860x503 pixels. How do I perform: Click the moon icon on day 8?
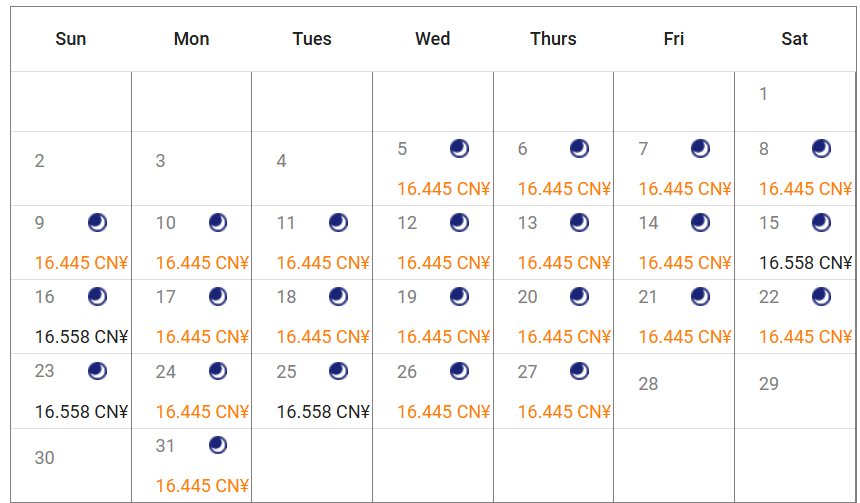tap(821, 149)
